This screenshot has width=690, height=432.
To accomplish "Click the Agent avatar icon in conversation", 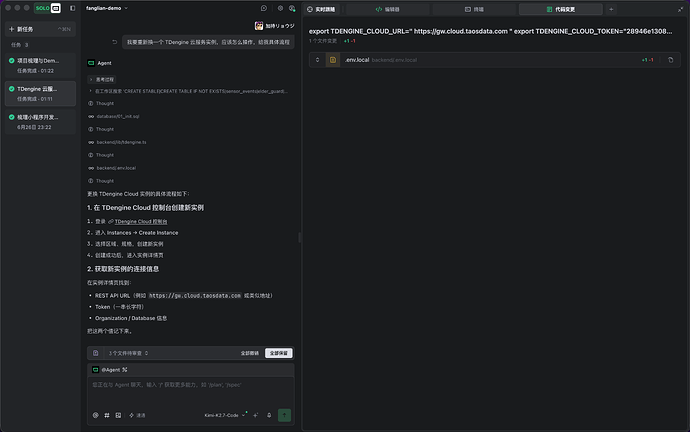I will pos(91,63).
